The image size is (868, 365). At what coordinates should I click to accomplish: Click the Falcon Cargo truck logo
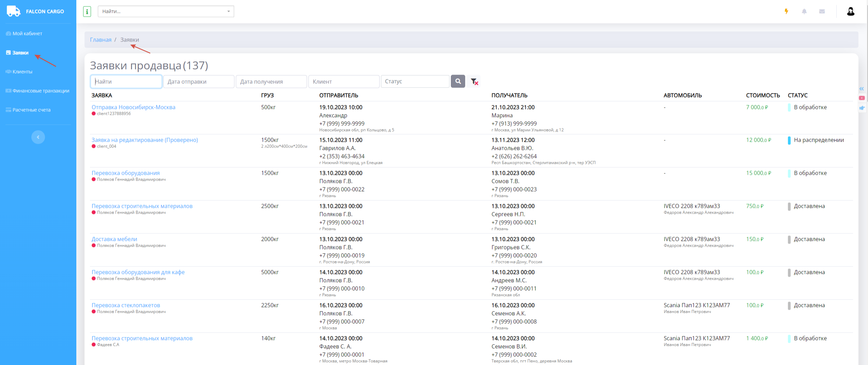click(14, 11)
